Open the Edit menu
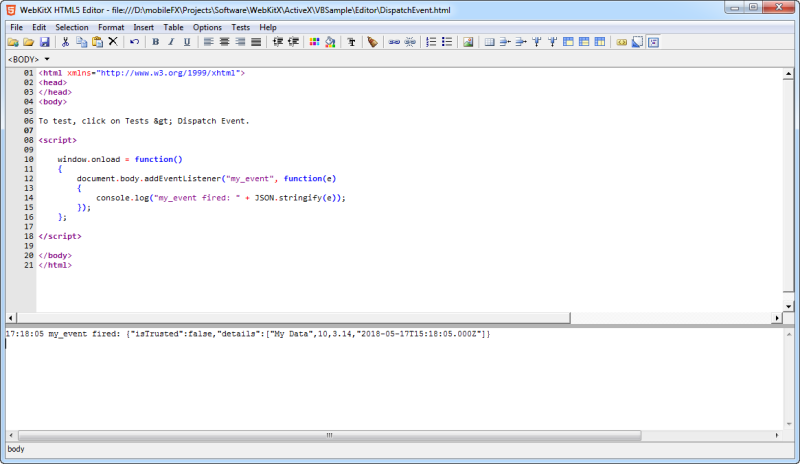 [39, 28]
